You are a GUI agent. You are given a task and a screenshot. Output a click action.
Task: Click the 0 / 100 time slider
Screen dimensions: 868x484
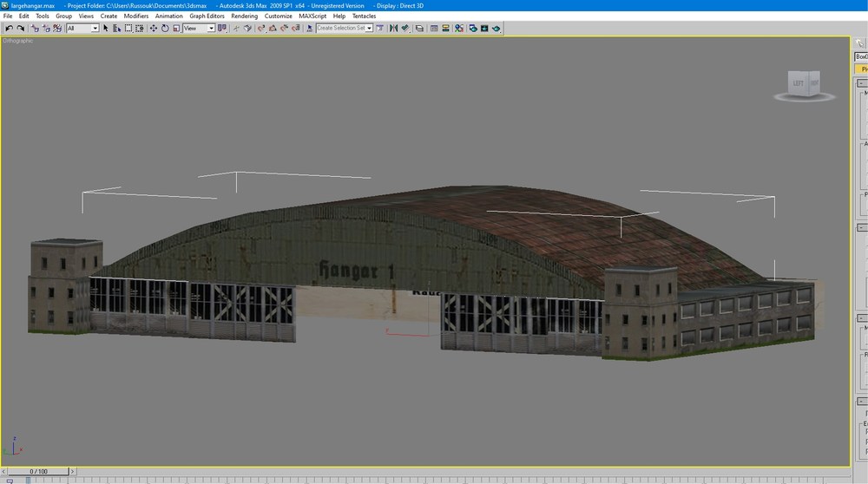pos(38,471)
